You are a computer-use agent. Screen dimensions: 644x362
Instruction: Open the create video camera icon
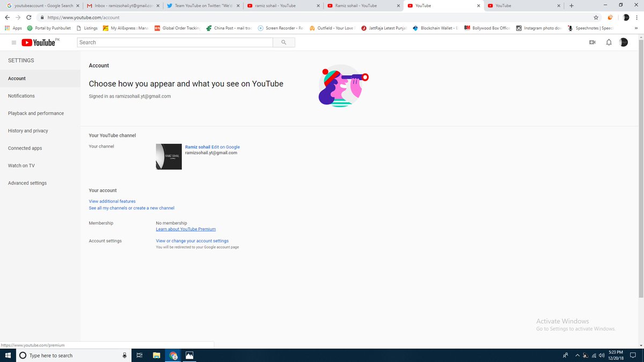[592, 42]
